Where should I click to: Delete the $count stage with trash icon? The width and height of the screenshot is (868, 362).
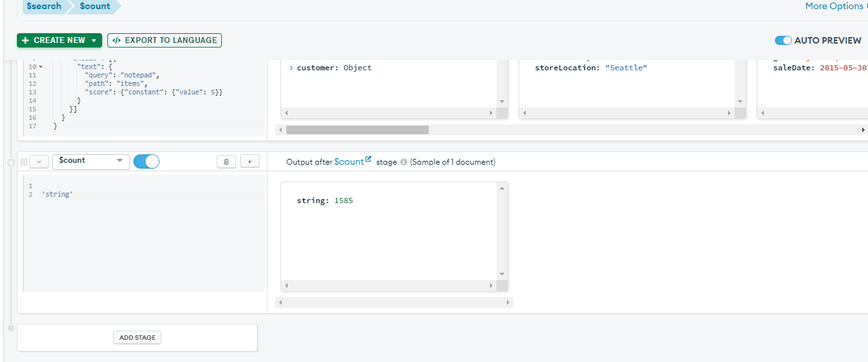coord(226,161)
